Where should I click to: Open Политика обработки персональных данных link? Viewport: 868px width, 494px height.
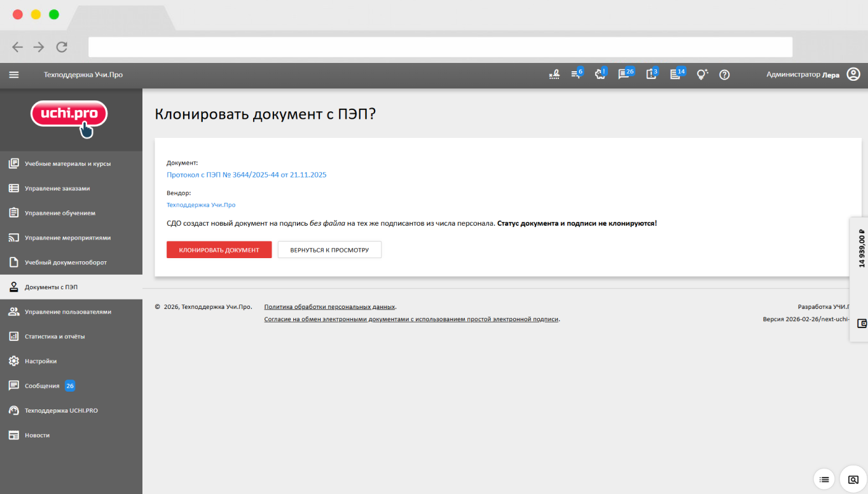coord(329,306)
